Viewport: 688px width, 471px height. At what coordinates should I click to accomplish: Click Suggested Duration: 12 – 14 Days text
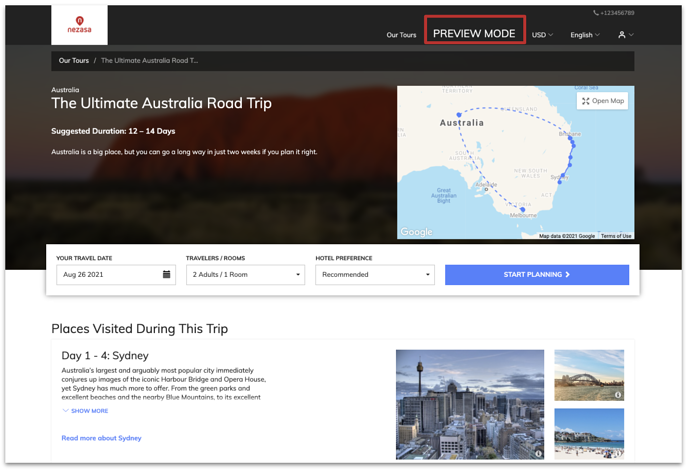coord(113,131)
